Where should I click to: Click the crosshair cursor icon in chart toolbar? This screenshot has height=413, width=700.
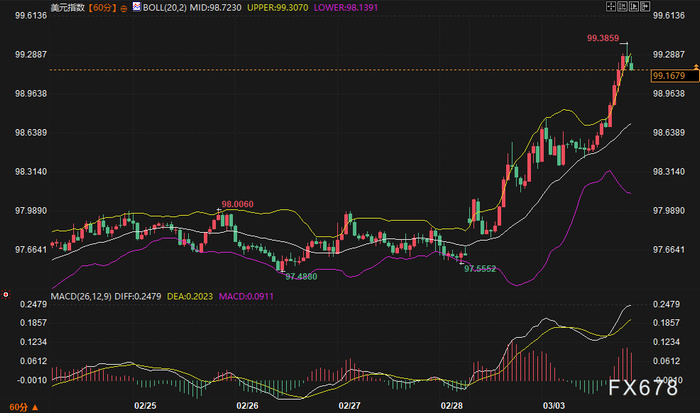click(x=611, y=6)
